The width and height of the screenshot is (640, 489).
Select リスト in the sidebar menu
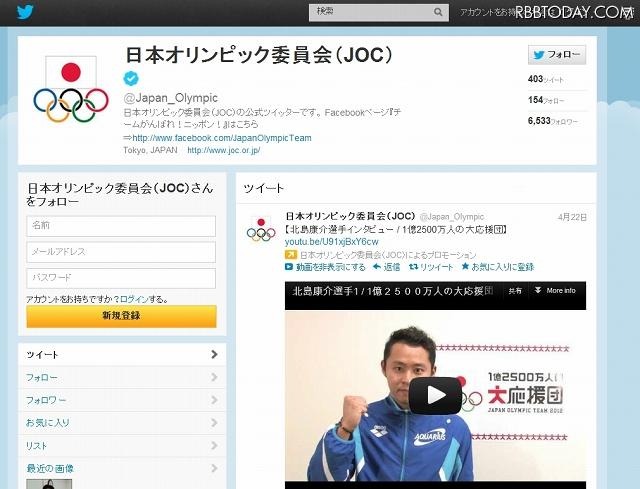(x=122, y=446)
